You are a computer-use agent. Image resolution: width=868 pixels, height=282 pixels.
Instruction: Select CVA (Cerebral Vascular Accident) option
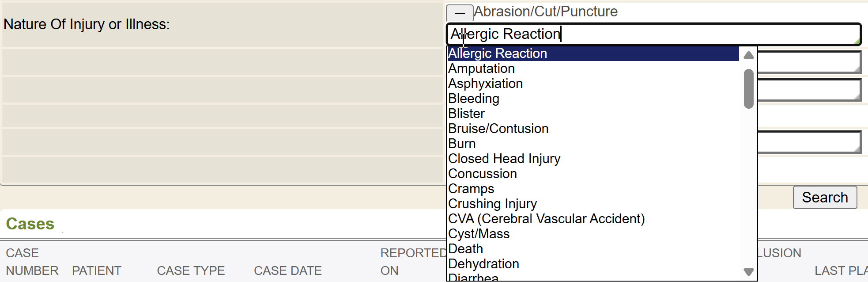(546, 219)
